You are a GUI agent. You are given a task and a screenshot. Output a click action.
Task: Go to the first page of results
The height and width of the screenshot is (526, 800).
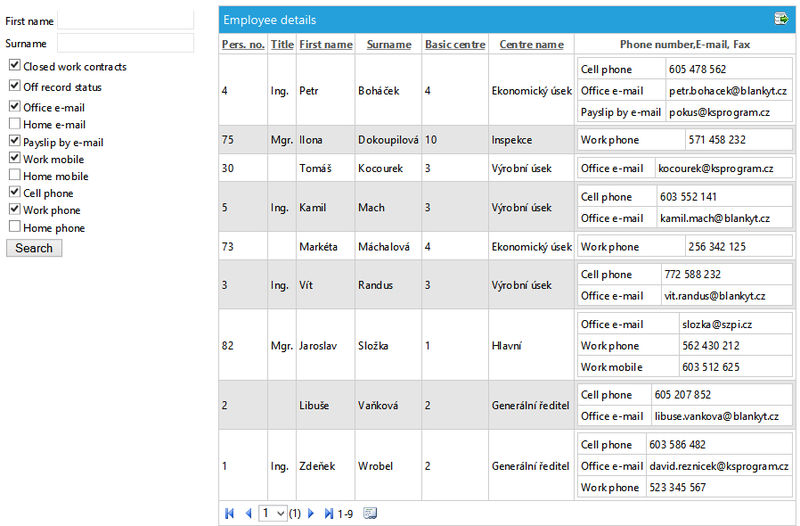click(x=230, y=513)
